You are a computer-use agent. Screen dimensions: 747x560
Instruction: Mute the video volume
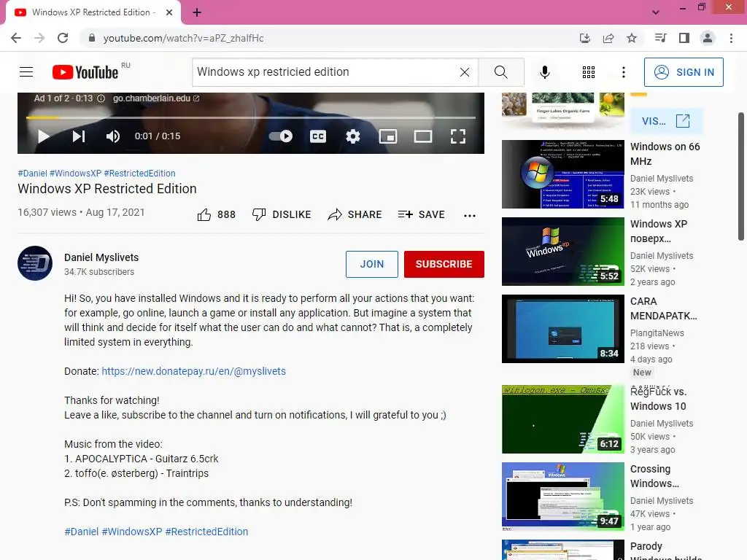click(113, 136)
